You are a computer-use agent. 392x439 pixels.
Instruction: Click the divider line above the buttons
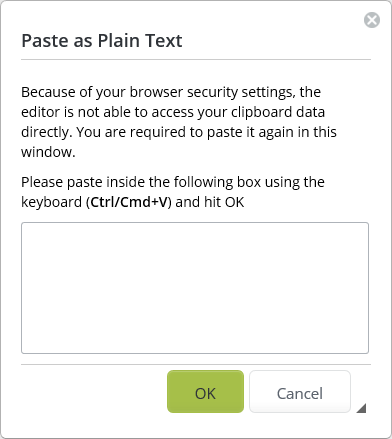click(x=196, y=364)
